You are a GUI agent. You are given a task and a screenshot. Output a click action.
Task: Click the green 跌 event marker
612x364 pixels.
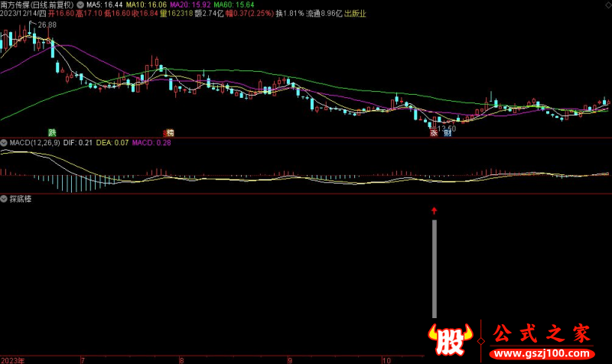click(x=52, y=132)
